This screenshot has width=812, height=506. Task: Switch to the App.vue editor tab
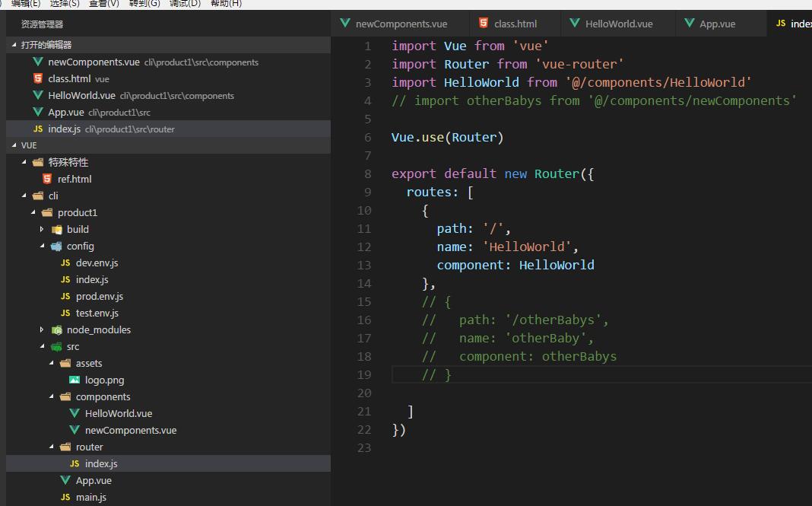[x=717, y=24]
